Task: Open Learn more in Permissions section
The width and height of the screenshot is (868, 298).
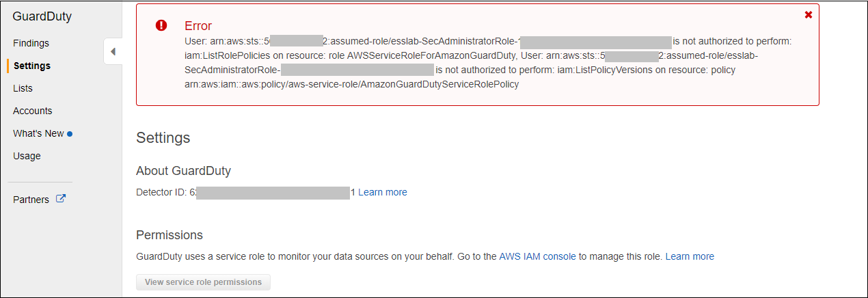Action: (x=690, y=256)
